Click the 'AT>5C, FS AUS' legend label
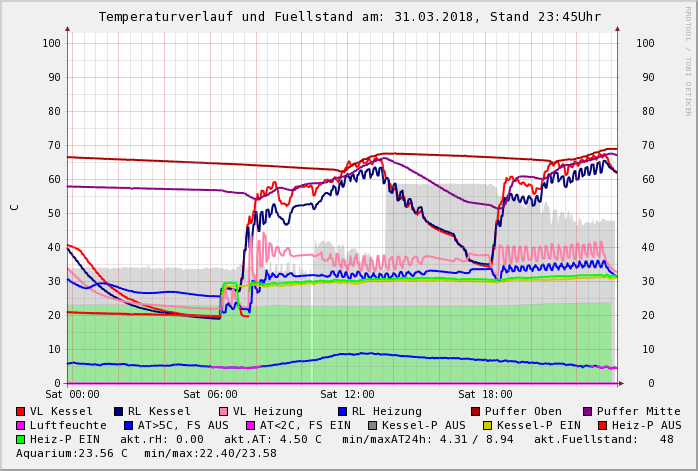The width and height of the screenshot is (698, 471). pos(183,425)
